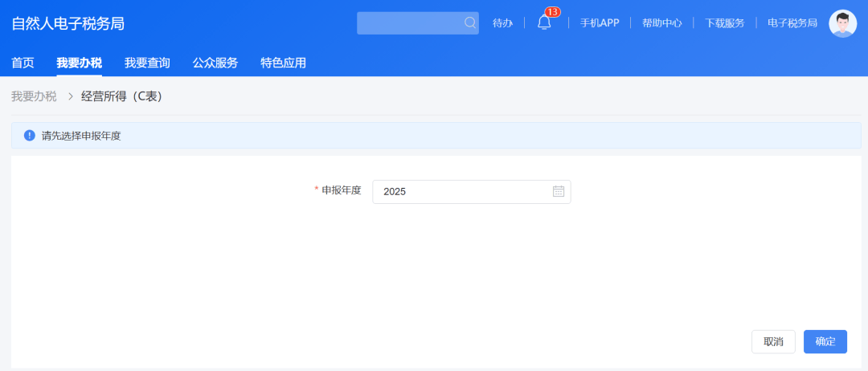Click the search magnifier icon
868x371 pixels.
(x=470, y=23)
